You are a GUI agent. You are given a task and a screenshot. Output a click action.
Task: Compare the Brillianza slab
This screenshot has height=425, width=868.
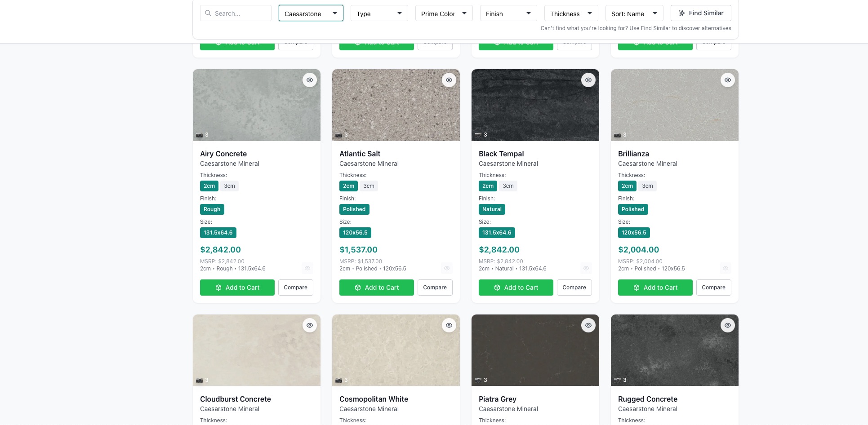714,288
